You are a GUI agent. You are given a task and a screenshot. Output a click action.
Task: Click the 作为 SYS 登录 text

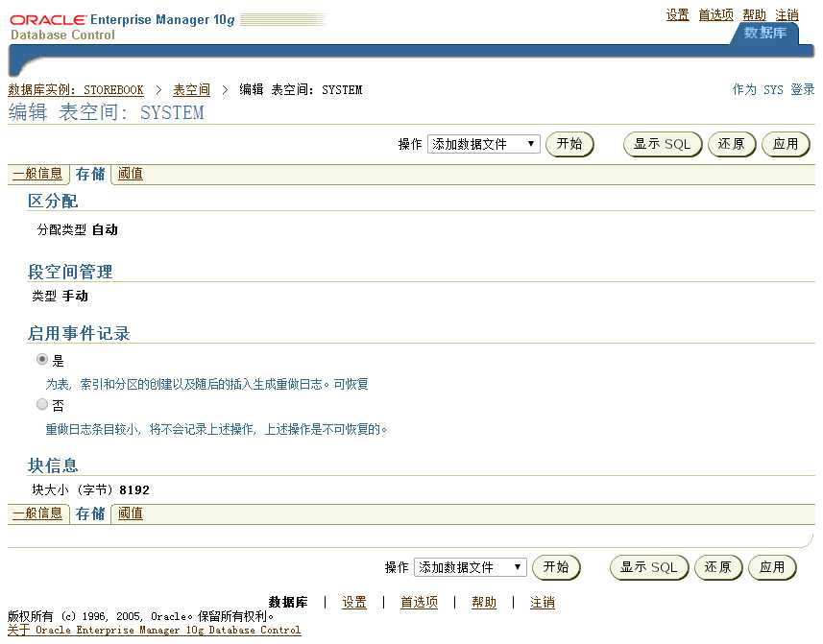[773, 89]
